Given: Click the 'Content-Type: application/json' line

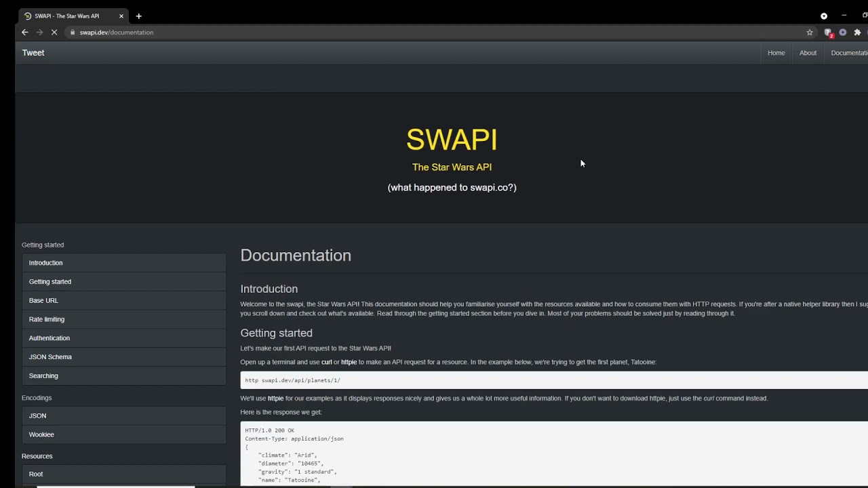Looking at the screenshot, I should point(294,439).
